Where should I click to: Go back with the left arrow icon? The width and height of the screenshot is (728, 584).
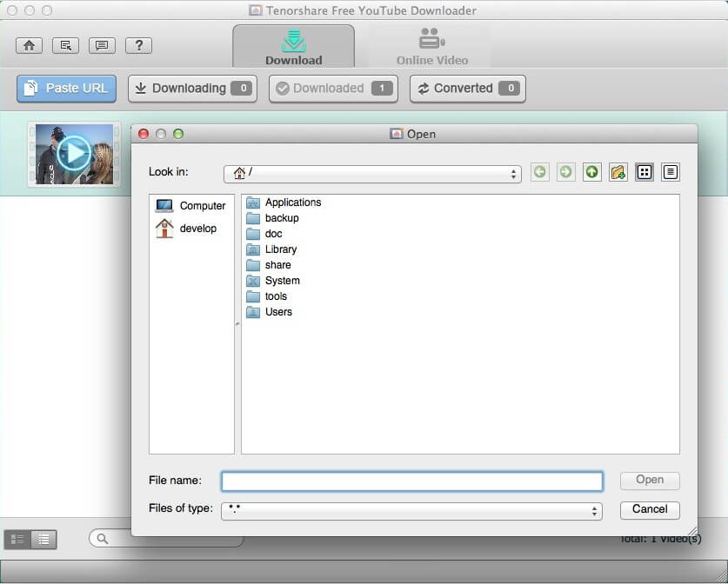pyautogui.click(x=539, y=172)
